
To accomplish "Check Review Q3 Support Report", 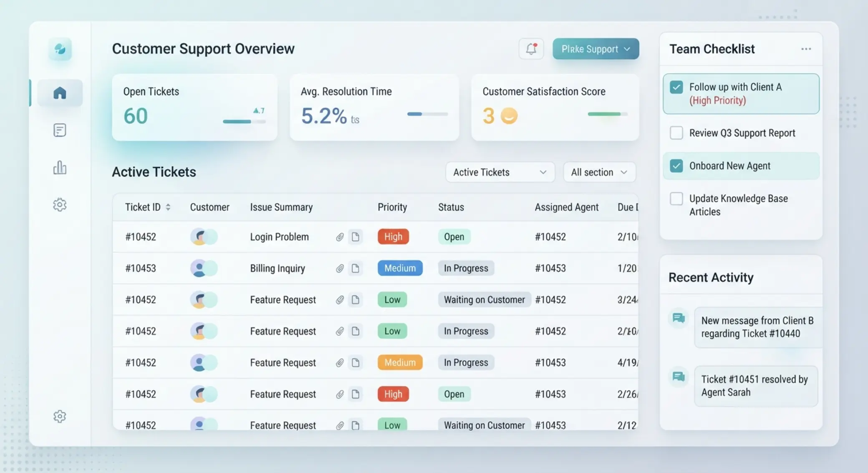I will 676,133.
